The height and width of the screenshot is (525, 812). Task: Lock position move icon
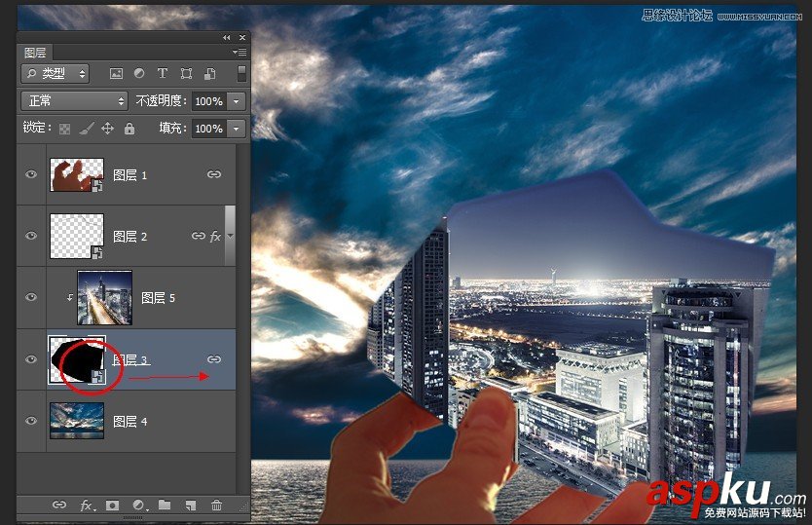click(x=108, y=128)
